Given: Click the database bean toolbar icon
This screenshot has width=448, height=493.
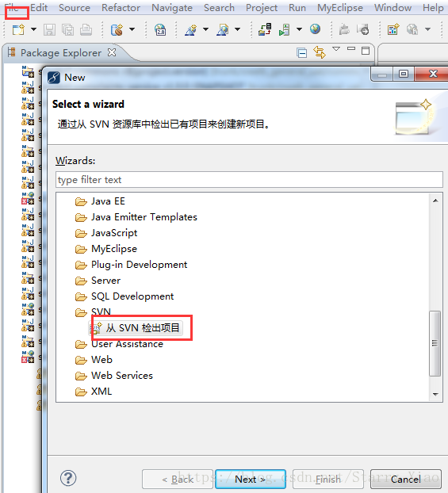Looking at the screenshot, I should 117,30.
